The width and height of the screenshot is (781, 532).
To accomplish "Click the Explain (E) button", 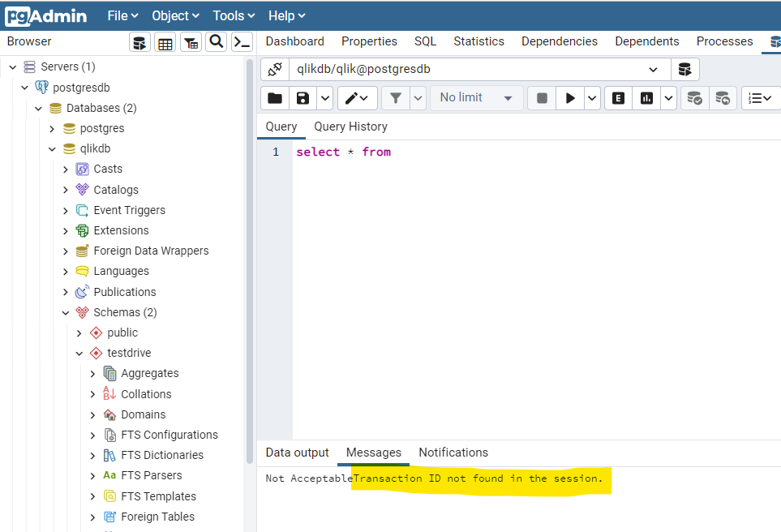I will click(x=618, y=98).
